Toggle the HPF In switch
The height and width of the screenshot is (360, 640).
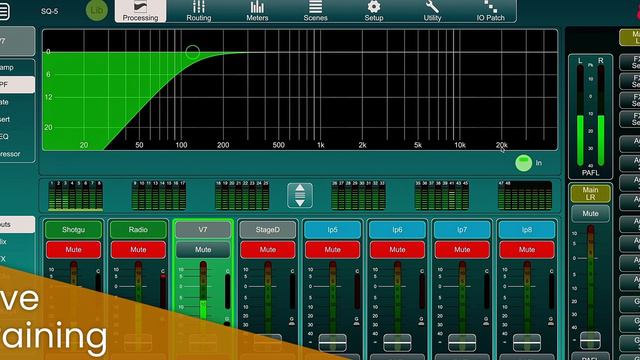(524, 163)
